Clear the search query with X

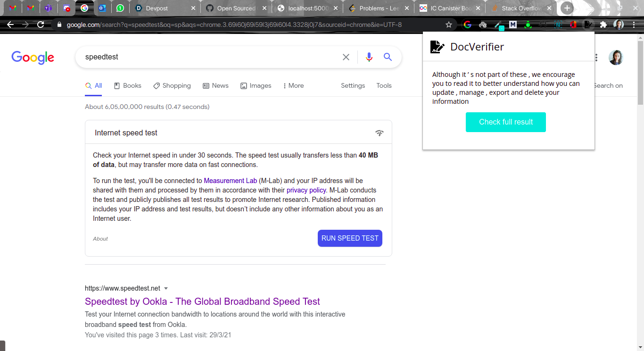point(346,57)
